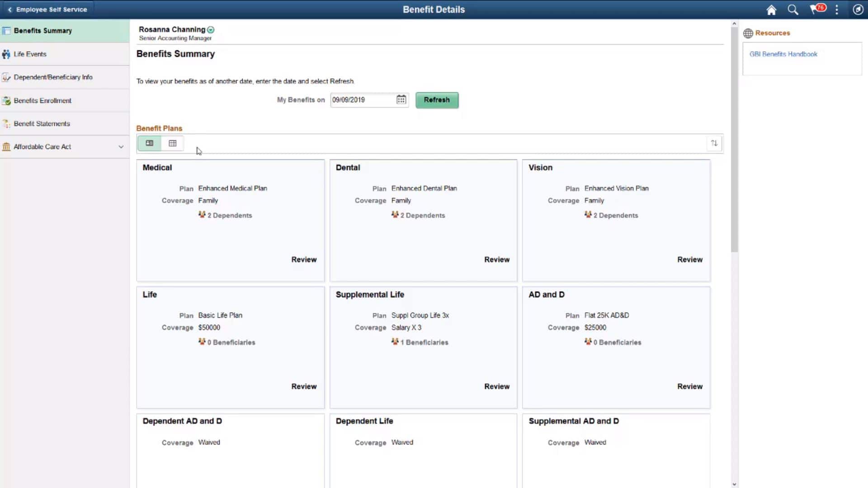Open Dependent/Beneficiary Info menu item
Image resolution: width=868 pixels, height=488 pixels.
click(x=53, y=77)
